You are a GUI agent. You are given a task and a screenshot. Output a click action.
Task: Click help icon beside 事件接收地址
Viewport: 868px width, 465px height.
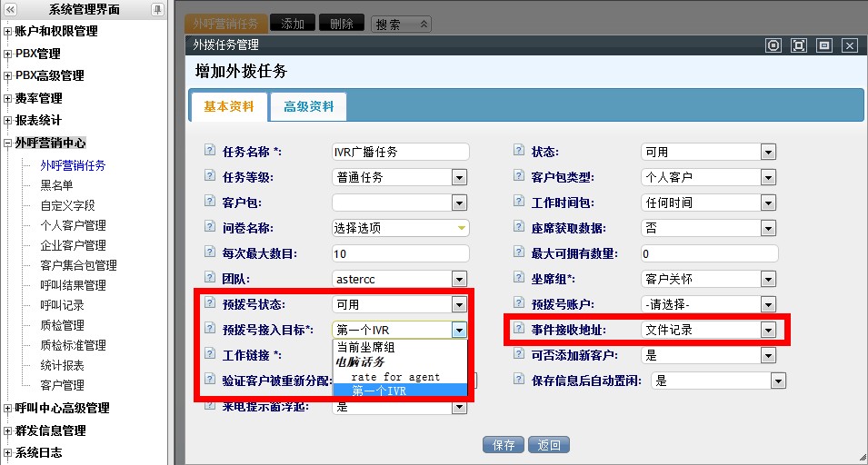coord(519,328)
